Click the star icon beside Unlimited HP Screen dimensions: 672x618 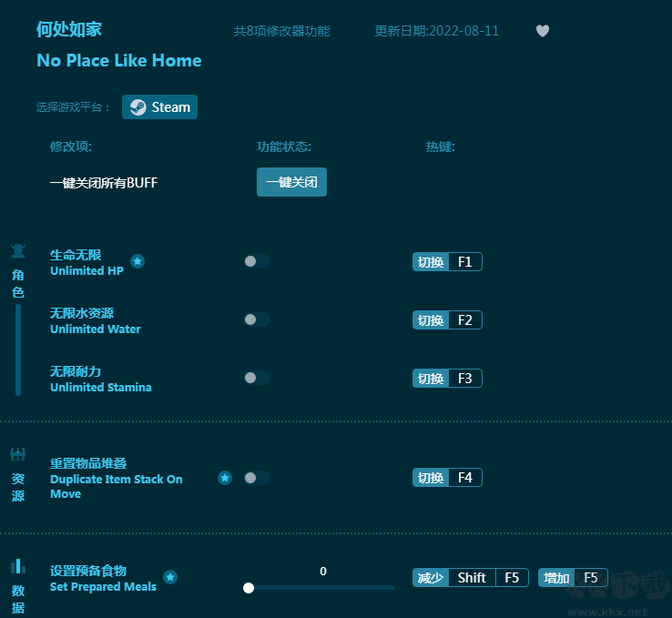coord(137,261)
